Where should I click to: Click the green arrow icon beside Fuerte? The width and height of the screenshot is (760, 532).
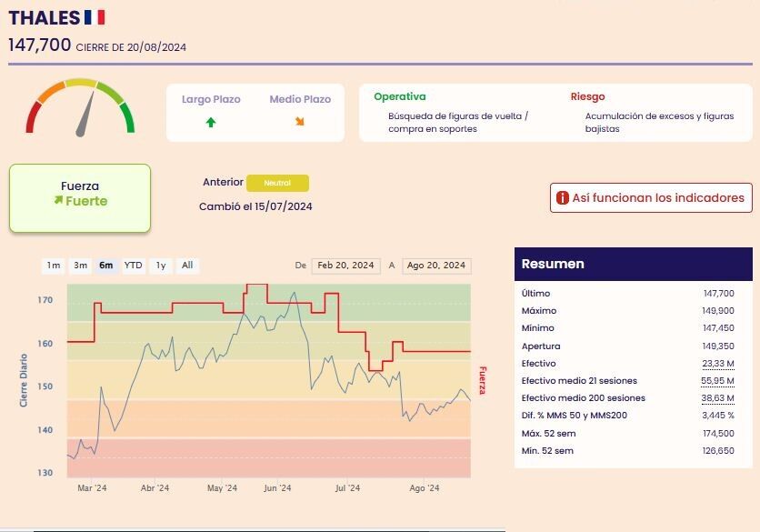click(58, 200)
